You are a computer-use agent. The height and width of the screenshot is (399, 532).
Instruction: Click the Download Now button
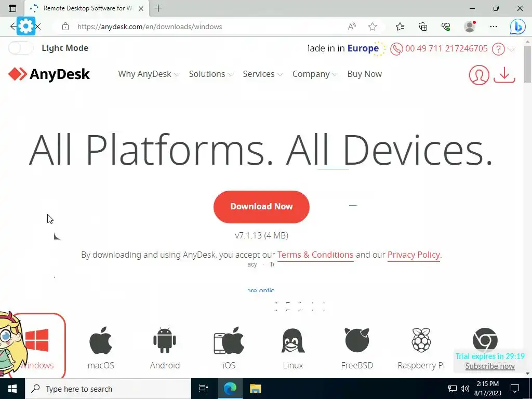click(x=261, y=207)
